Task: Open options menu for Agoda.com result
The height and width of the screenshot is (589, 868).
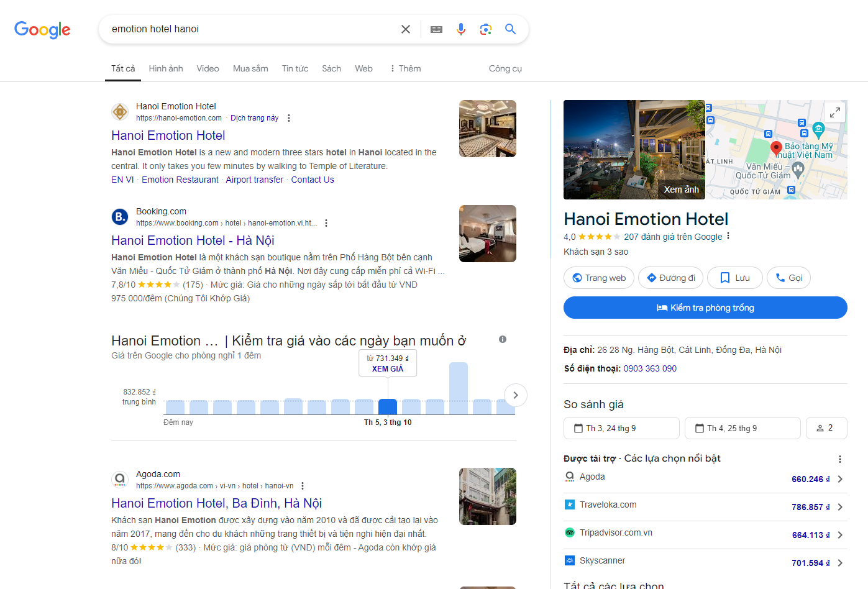Action: coord(303,486)
